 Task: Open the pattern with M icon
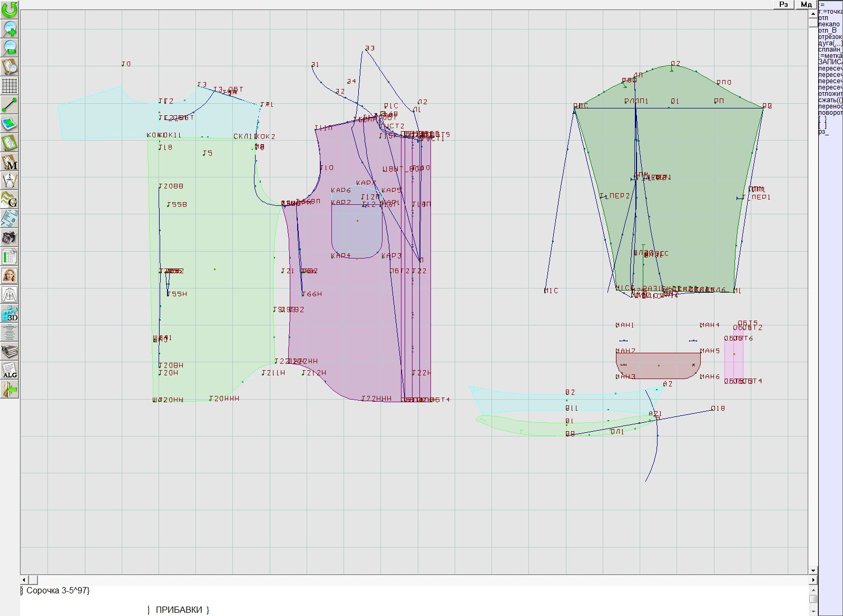coord(9,162)
